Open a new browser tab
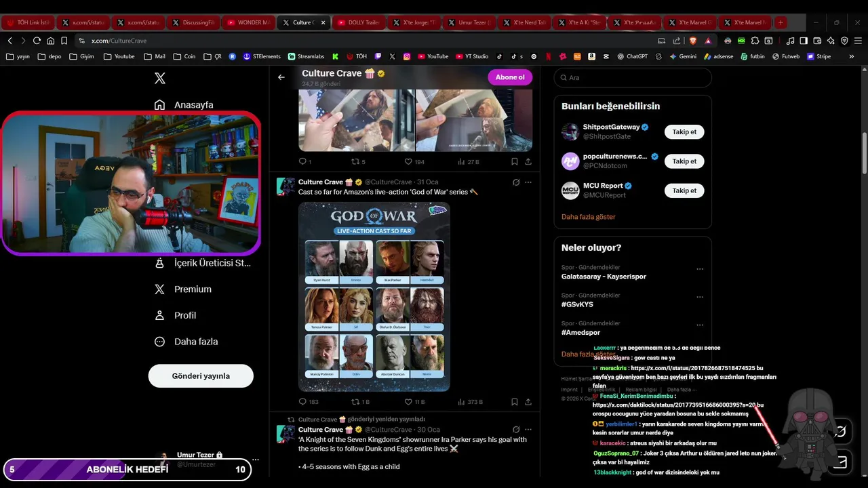Screen dimensions: 868x488 (x=781, y=22)
